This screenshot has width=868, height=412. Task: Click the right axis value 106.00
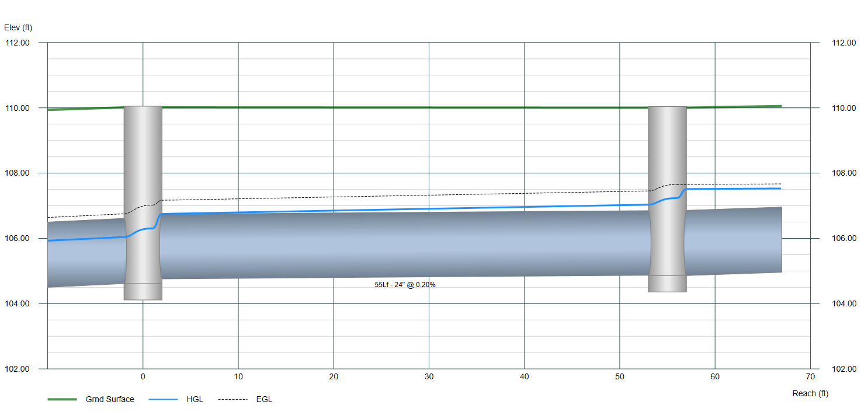pos(843,239)
